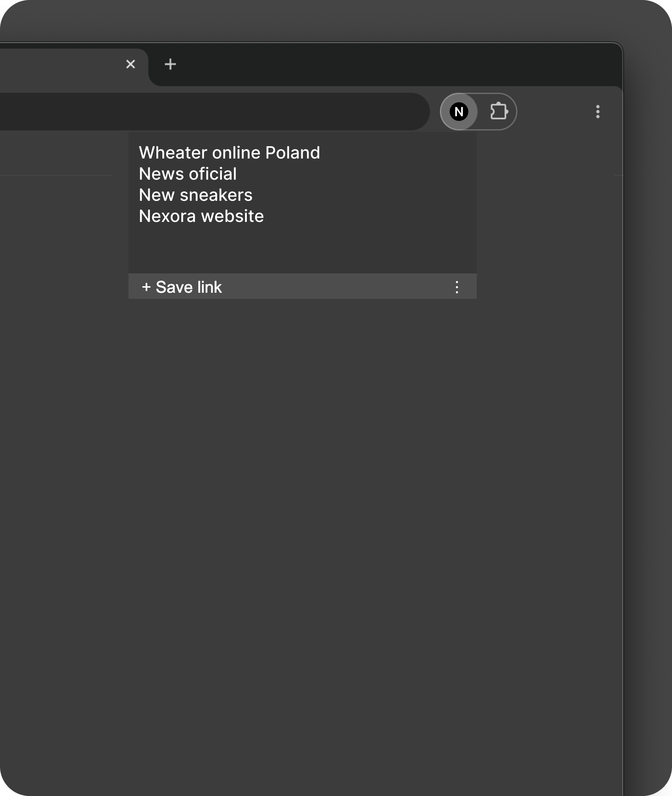The height and width of the screenshot is (796, 672).
Task: Open the New sneakers saved link
Action: [196, 195]
